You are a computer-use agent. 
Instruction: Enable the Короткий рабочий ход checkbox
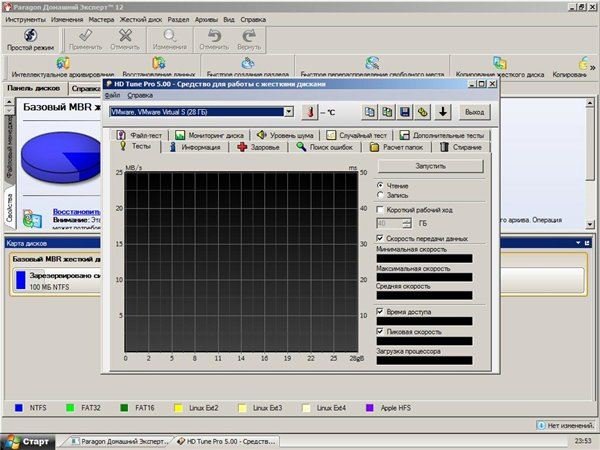pos(380,210)
